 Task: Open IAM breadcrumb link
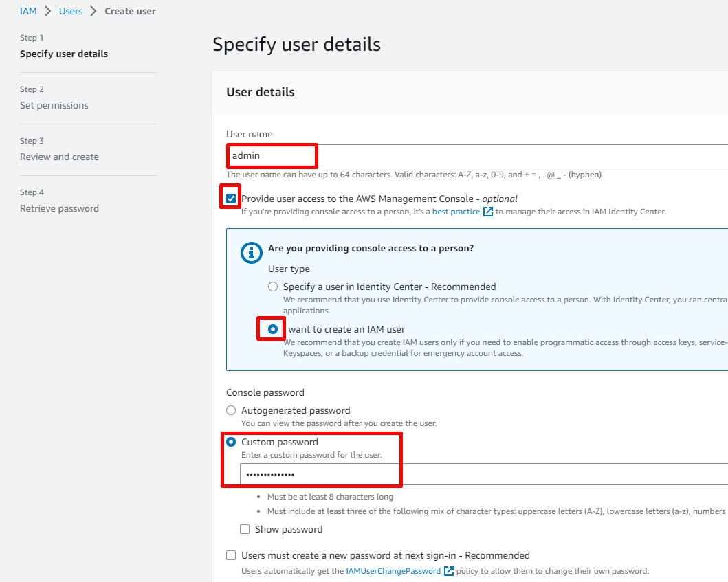28,11
